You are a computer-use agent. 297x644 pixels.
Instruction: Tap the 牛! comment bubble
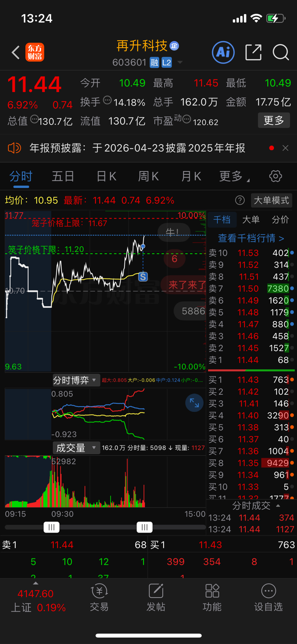pos(173,232)
